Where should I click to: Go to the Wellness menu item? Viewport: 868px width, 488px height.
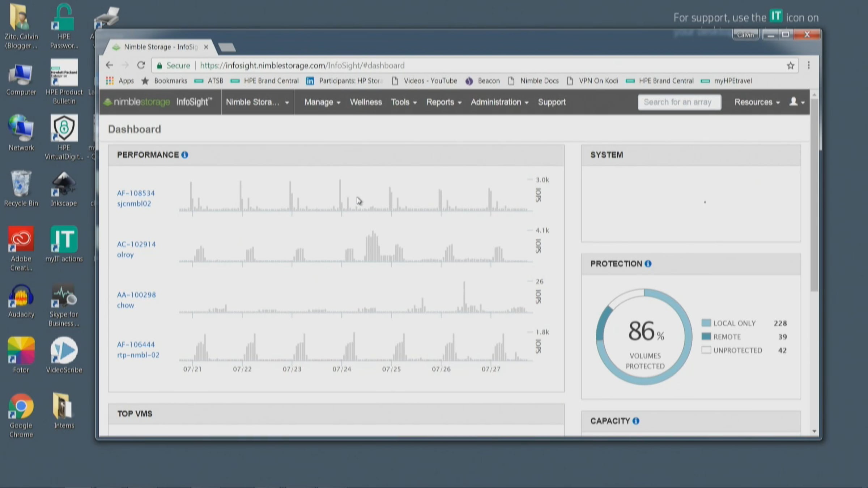[366, 102]
